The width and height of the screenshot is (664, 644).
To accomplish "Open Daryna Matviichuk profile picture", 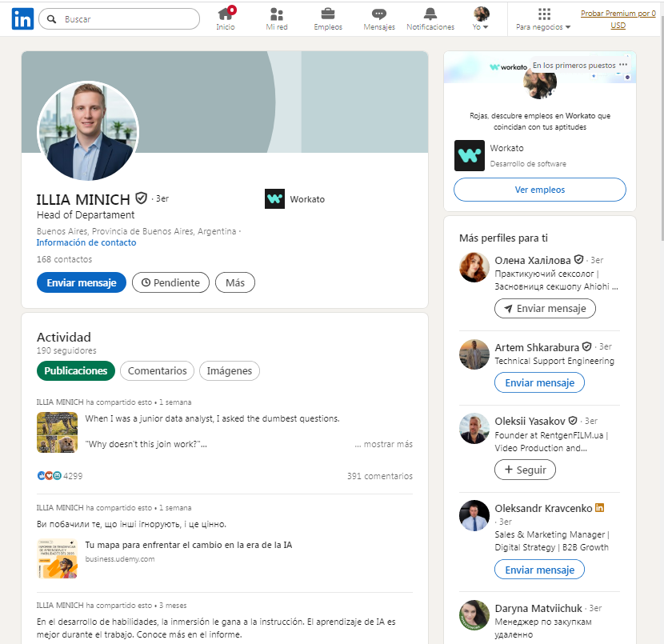I will pyautogui.click(x=474, y=614).
